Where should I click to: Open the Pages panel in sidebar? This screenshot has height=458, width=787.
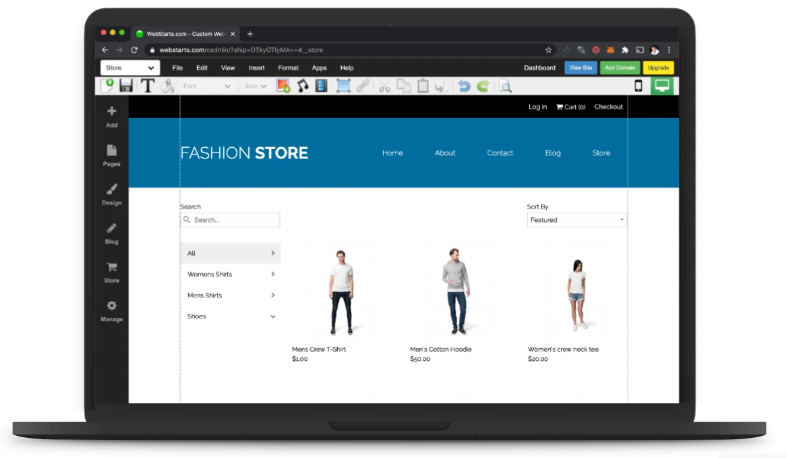point(111,156)
